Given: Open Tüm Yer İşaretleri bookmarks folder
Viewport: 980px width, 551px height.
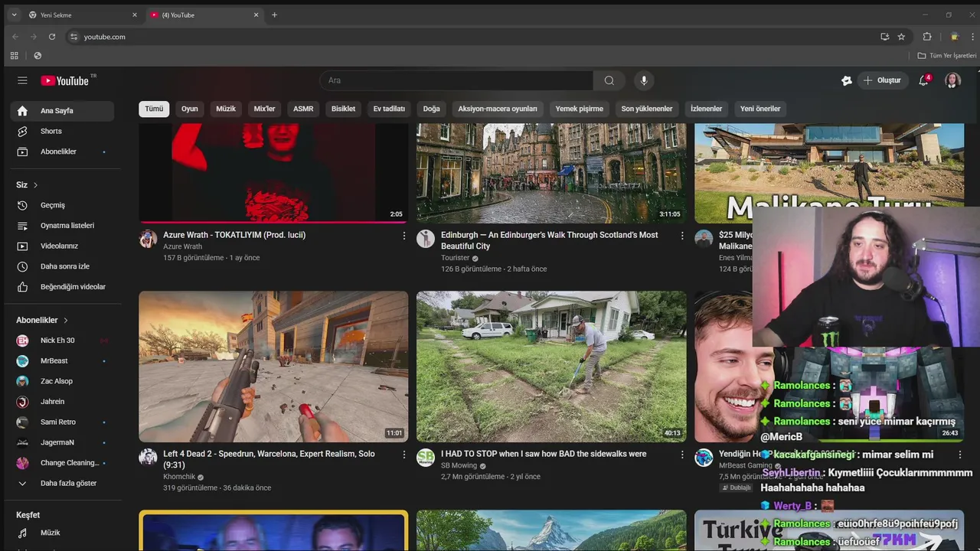Looking at the screenshot, I should pyautogui.click(x=947, y=56).
